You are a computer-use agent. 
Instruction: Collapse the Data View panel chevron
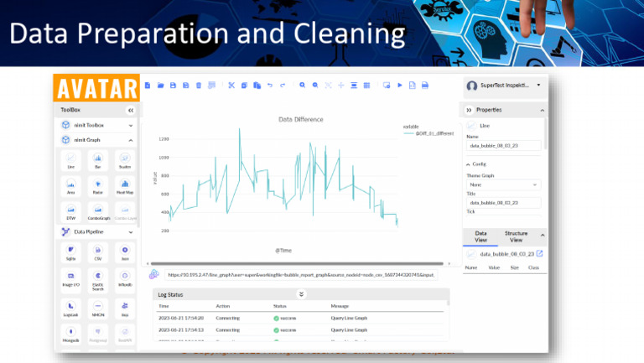[543, 236]
